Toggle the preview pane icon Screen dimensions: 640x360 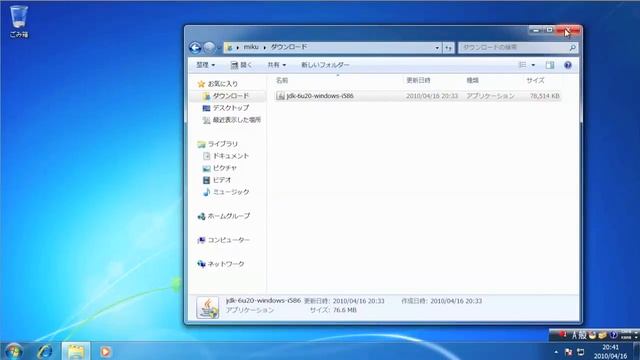click(550, 65)
